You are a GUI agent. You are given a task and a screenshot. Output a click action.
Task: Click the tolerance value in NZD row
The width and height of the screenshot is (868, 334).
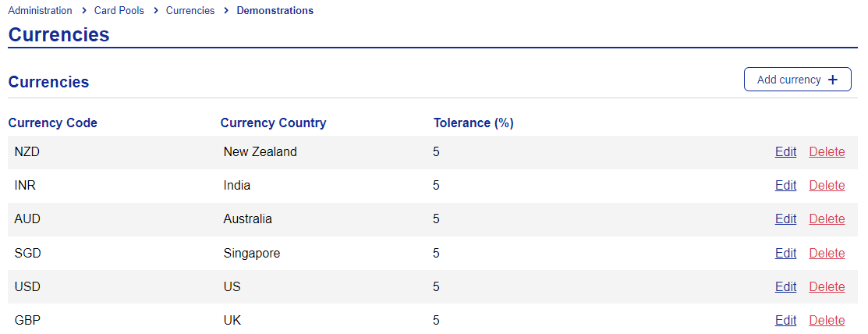[x=436, y=151]
